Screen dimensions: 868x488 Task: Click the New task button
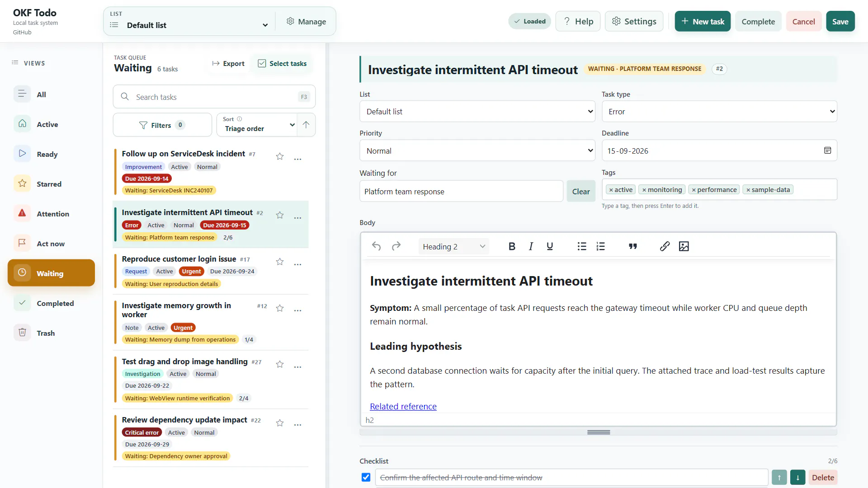click(703, 21)
